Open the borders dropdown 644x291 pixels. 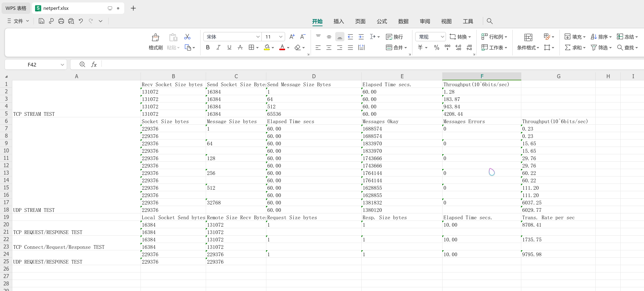click(257, 47)
